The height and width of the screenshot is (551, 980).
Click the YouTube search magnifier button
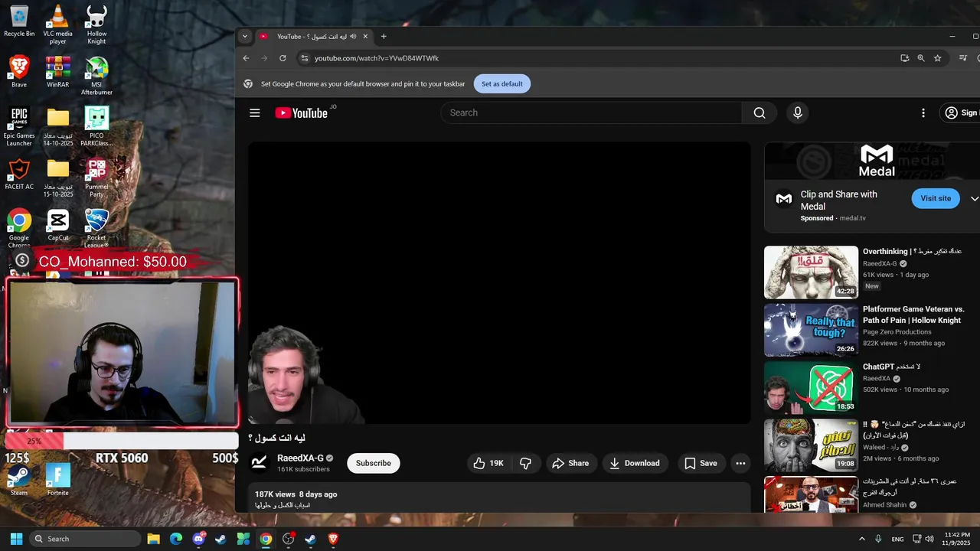tap(759, 112)
